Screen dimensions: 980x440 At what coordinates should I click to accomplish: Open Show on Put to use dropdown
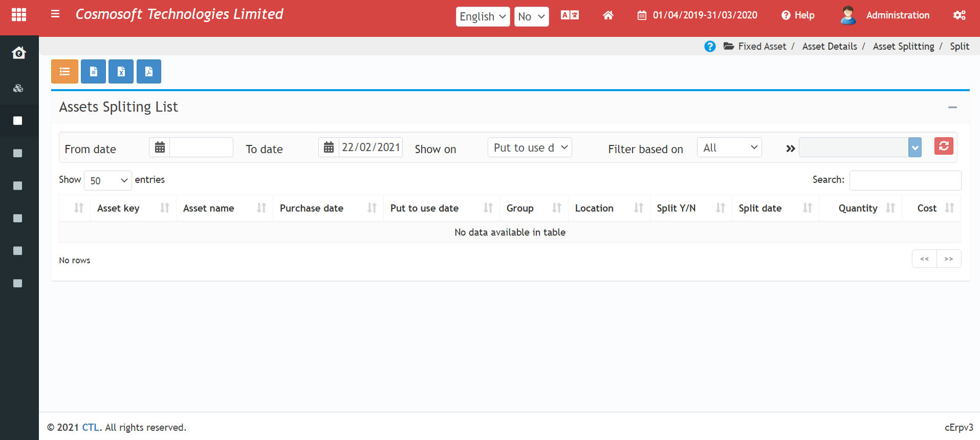point(530,148)
